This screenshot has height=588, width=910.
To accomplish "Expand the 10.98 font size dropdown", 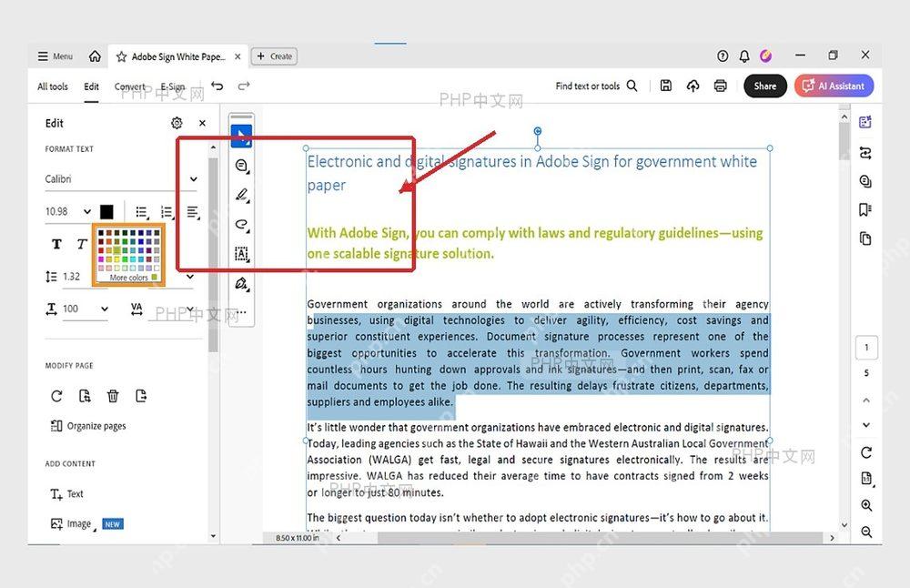I will 87,211.
